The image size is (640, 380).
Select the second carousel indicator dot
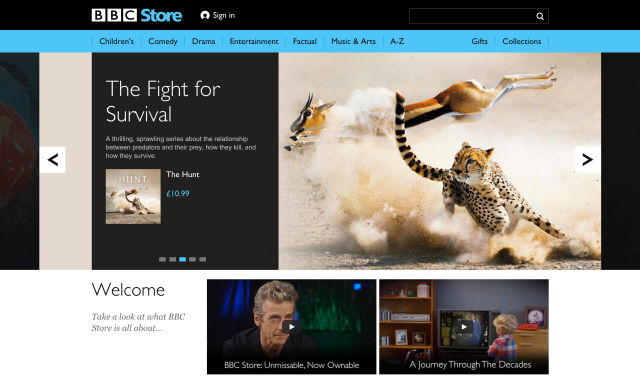click(x=172, y=260)
